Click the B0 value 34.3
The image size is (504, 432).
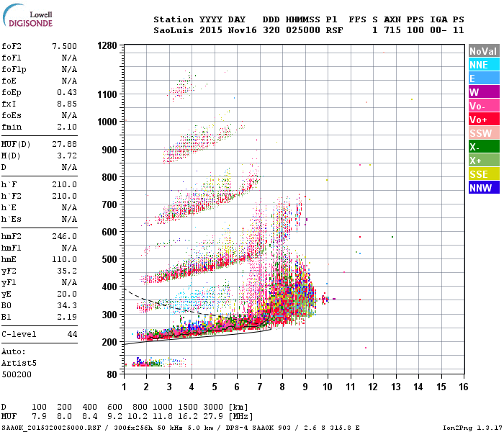[x=67, y=305]
